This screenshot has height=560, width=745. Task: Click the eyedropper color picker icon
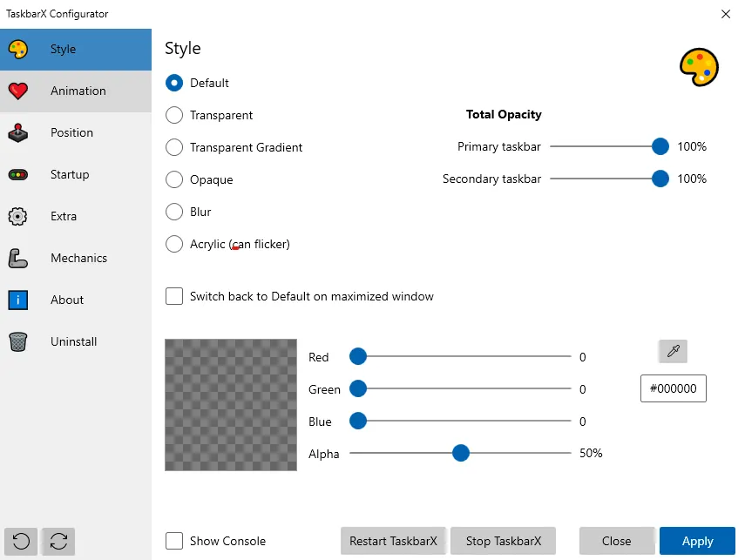[x=673, y=351]
